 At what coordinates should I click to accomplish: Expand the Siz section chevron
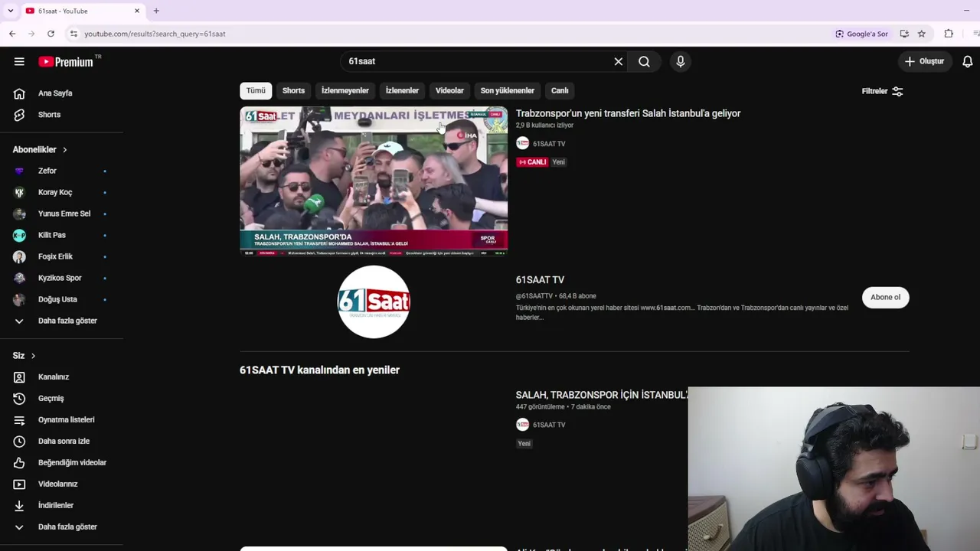33,356
